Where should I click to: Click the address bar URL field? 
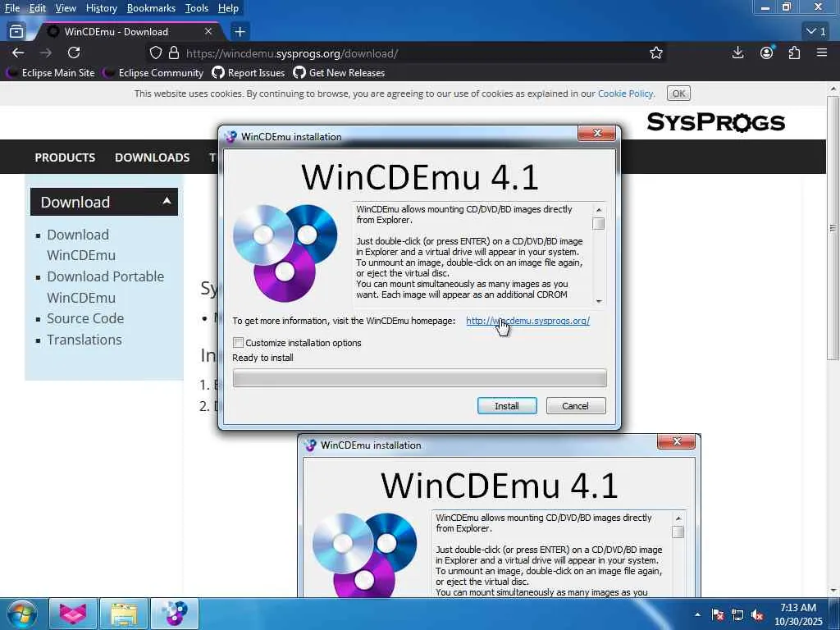tap(407, 53)
